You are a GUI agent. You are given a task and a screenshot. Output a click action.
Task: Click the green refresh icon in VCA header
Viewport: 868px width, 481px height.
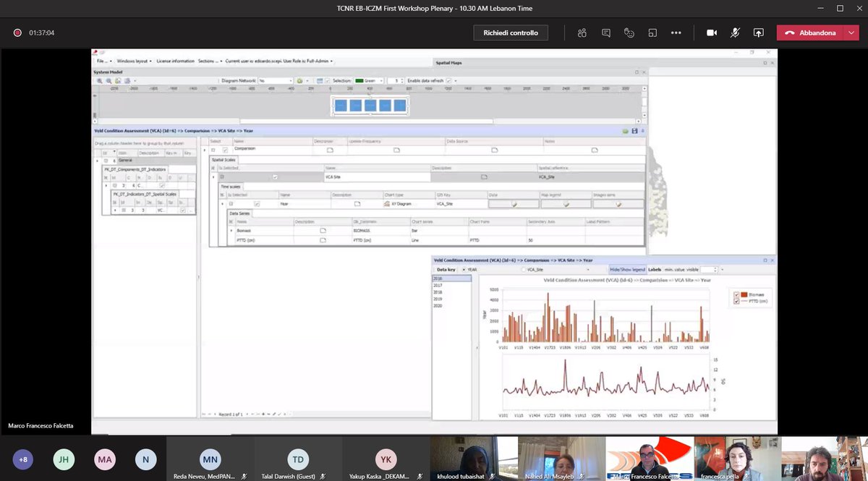(626, 131)
